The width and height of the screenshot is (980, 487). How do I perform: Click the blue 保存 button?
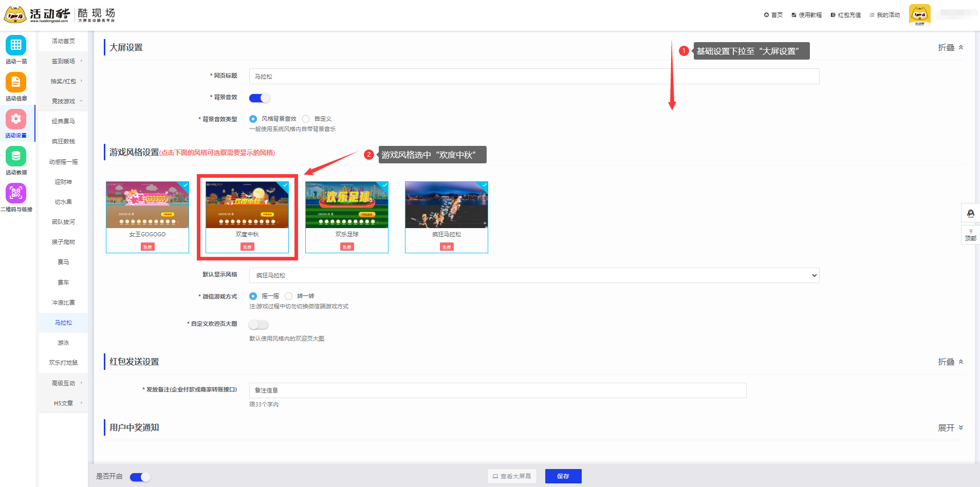tap(563, 476)
